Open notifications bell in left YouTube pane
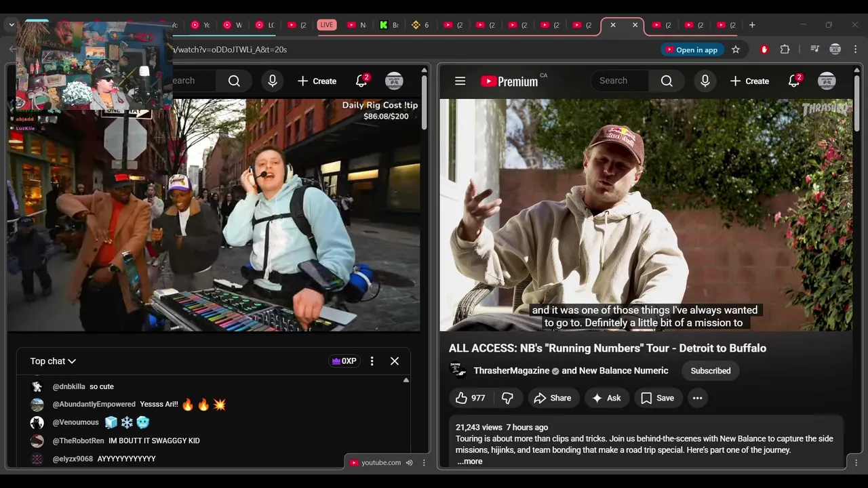Viewport: 868px width, 488px height. coord(361,81)
